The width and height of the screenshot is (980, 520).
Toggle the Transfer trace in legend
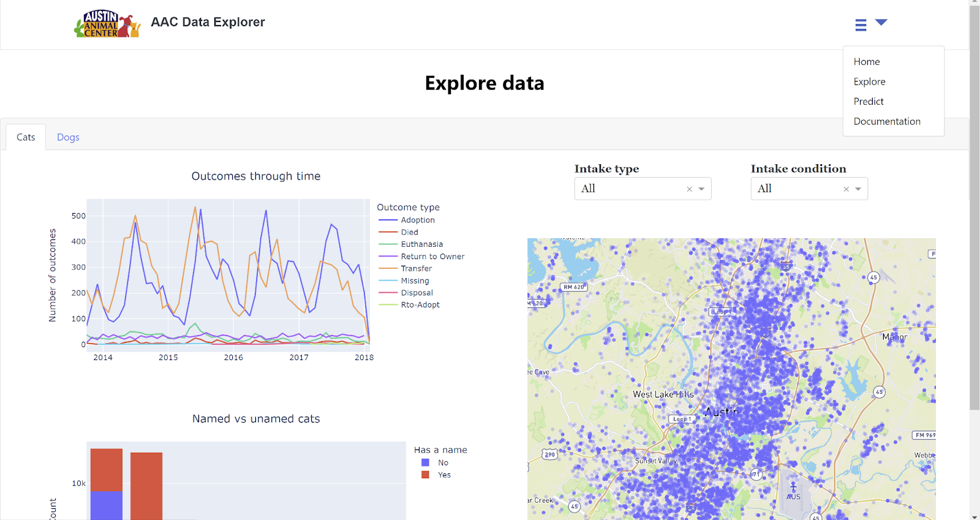tap(405, 268)
